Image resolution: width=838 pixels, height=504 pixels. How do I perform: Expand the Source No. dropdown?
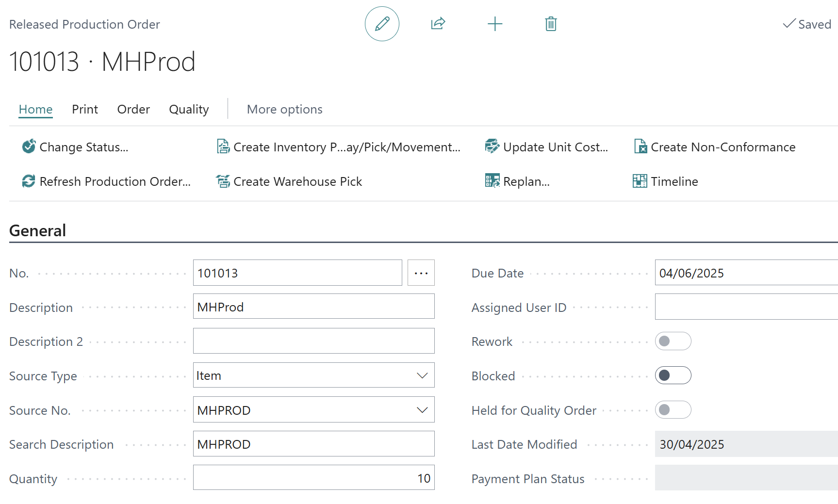pyautogui.click(x=422, y=410)
